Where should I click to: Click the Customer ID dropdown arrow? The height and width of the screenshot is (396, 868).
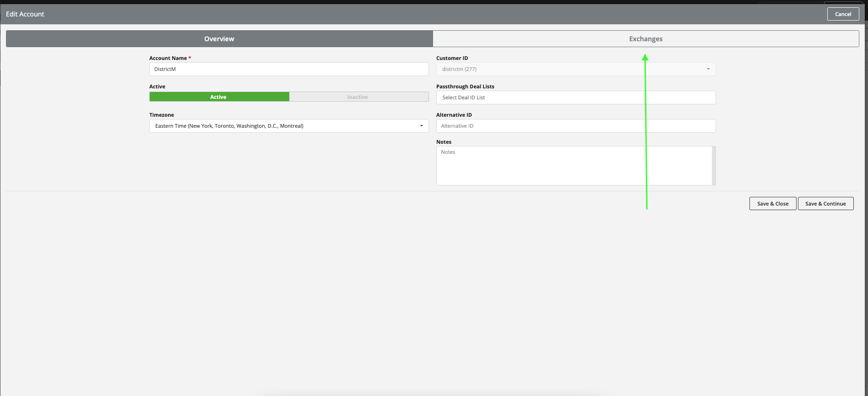(708, 69)
